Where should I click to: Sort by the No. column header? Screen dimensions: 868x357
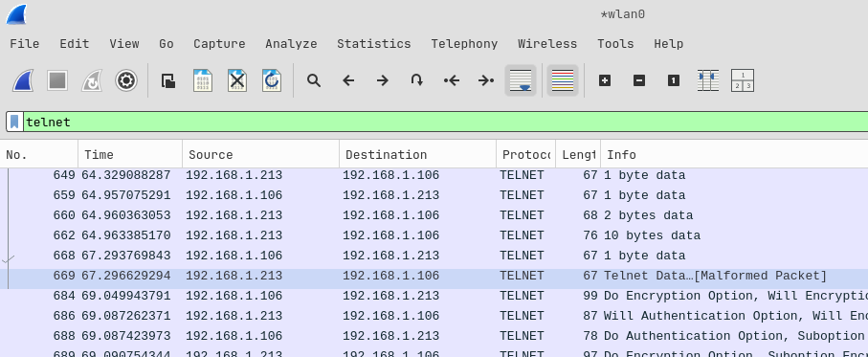(39, 155)
